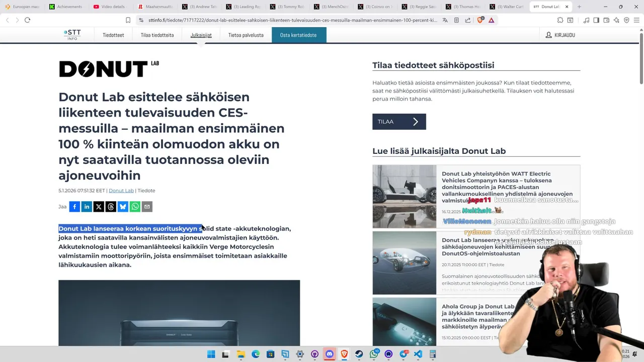Viewport: 644px width, 362px height.
Task: Switch to the Euroopan browser tab
Action: pos(22,7)
